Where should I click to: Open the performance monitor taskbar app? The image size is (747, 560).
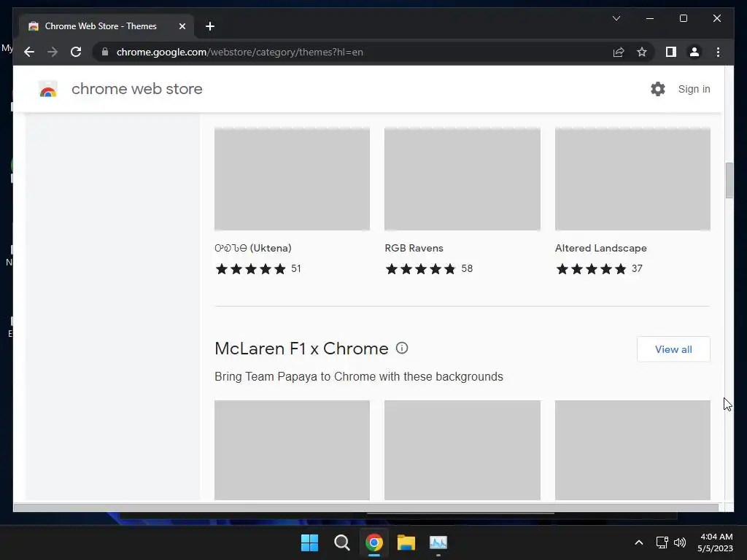(x=438, y=542)
